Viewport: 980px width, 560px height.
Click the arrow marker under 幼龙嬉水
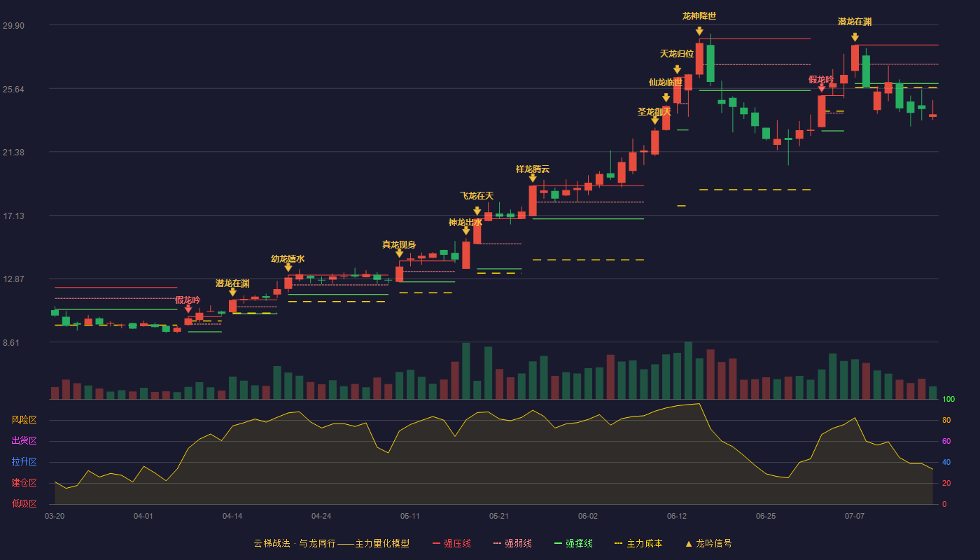(288, 267)
